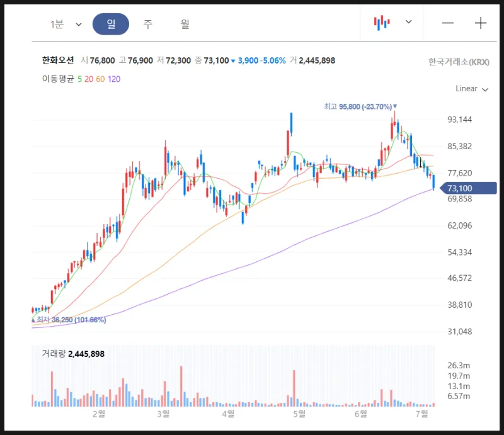Click the 한국거래소(KRX) exchange link

coord(459,61)
